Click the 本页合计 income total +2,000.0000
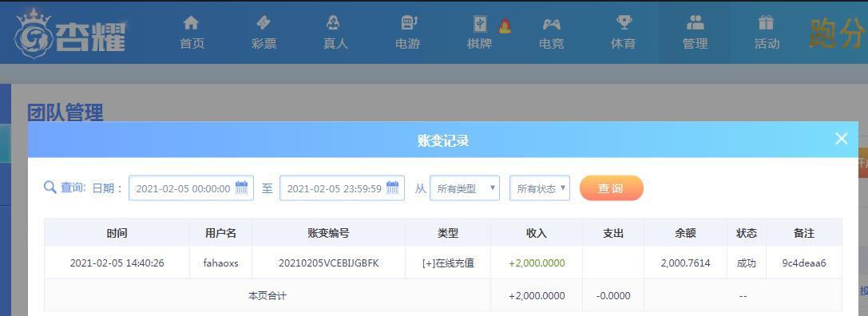 pyautogui.click(x=537, y=295)
